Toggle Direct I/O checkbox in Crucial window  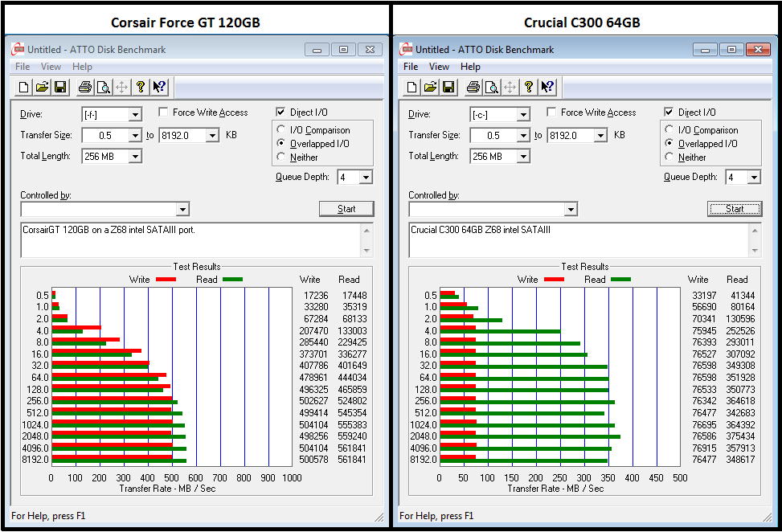click(x=669, y=113)
